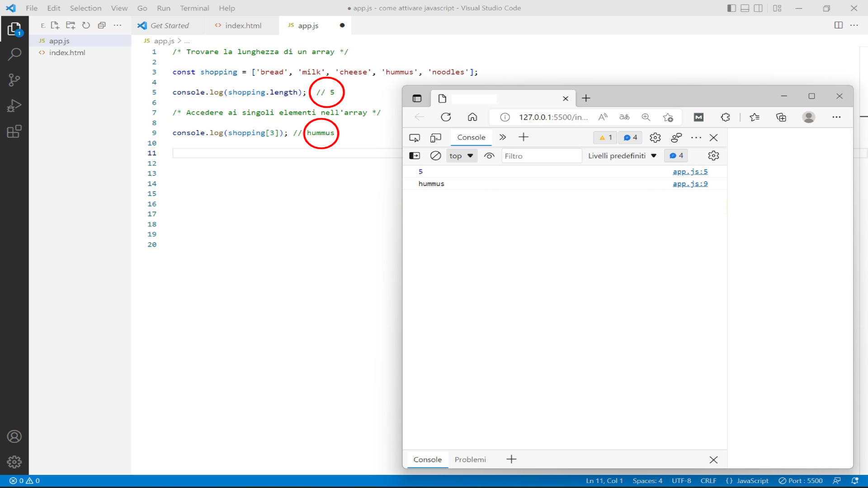Open the app.js:9 source link
This screenshot has width=868, height=488.
690,184
